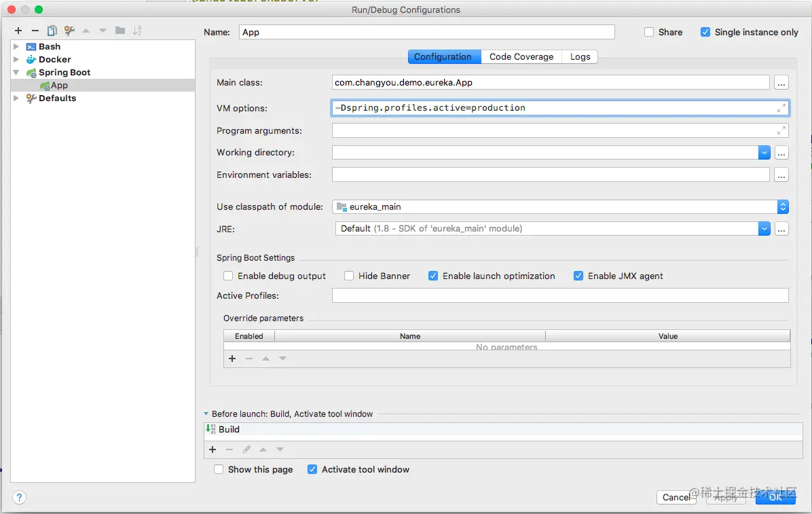Click the Cancel button
Screen dimensions: 812x514
point(676,498)
